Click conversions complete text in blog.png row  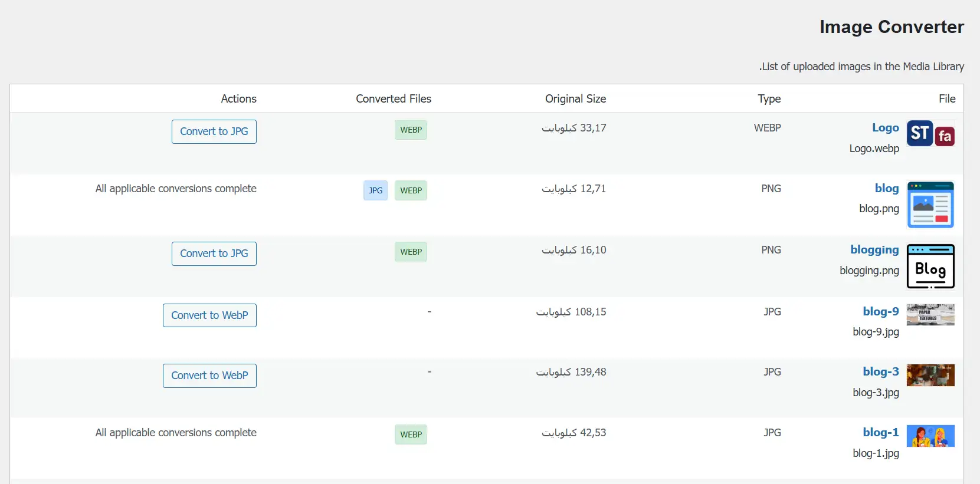point(176,189)
